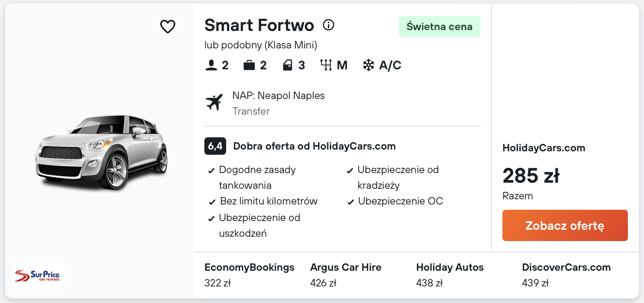This screenshot has width=644, height=303.
Task: Click the 285 zł total price
Action: tap(531, 176)
